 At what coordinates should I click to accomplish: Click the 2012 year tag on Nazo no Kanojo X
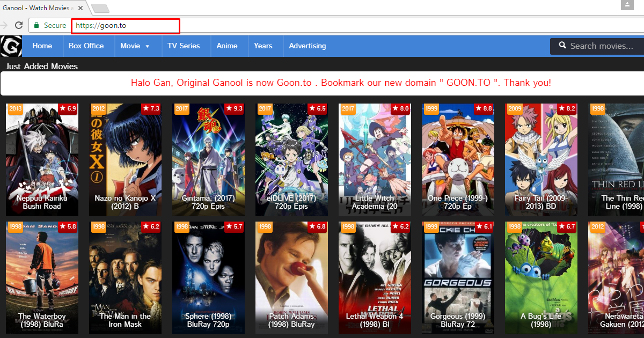tap(98, 108)
